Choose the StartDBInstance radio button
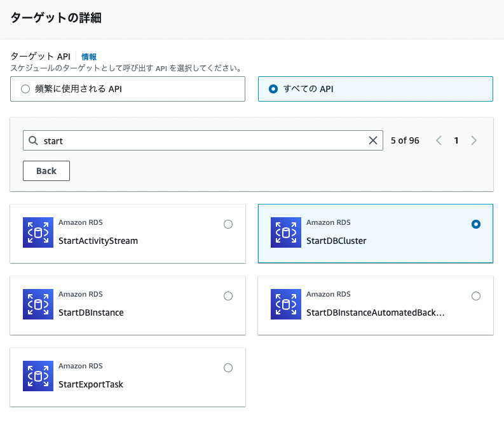 tap(228, 296)
